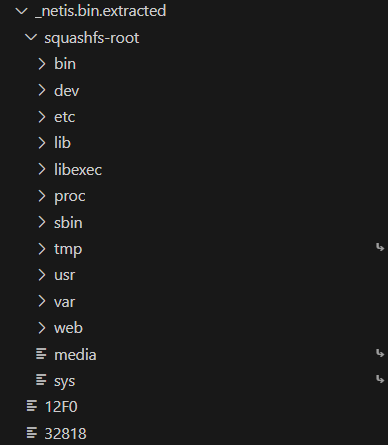This screenshot has height=445, width=388.
Task: Click the file icon next to 32818
Action: 32,433
